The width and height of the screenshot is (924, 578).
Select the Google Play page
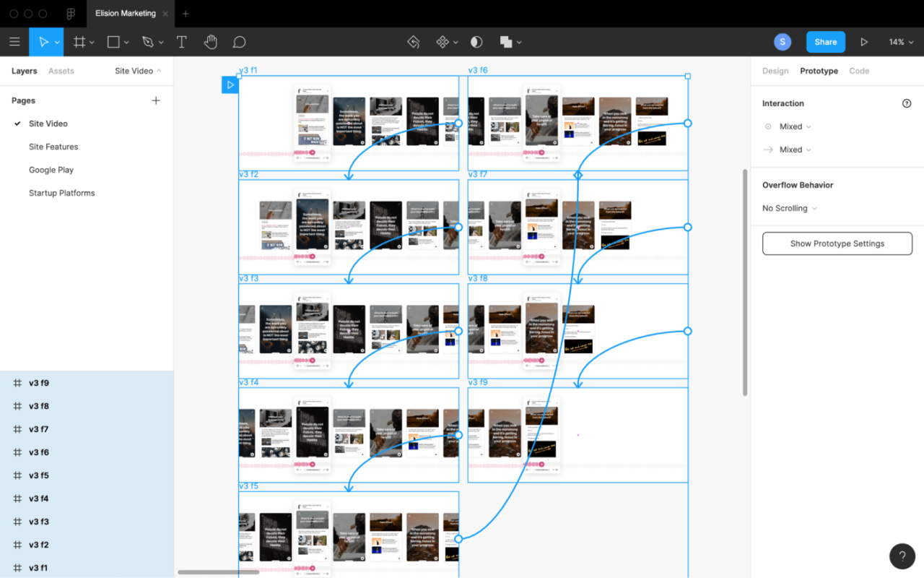50,169
